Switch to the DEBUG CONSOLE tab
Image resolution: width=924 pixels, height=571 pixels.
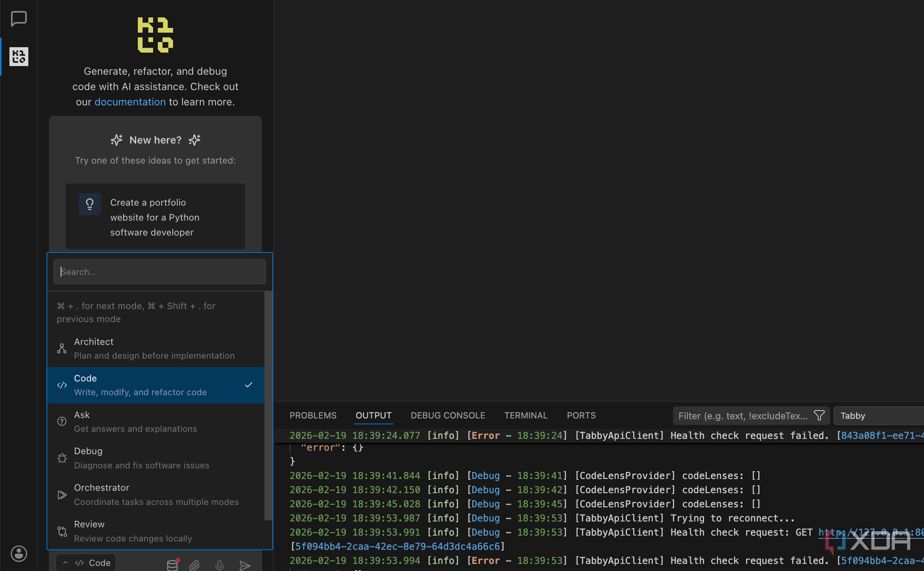448,415
